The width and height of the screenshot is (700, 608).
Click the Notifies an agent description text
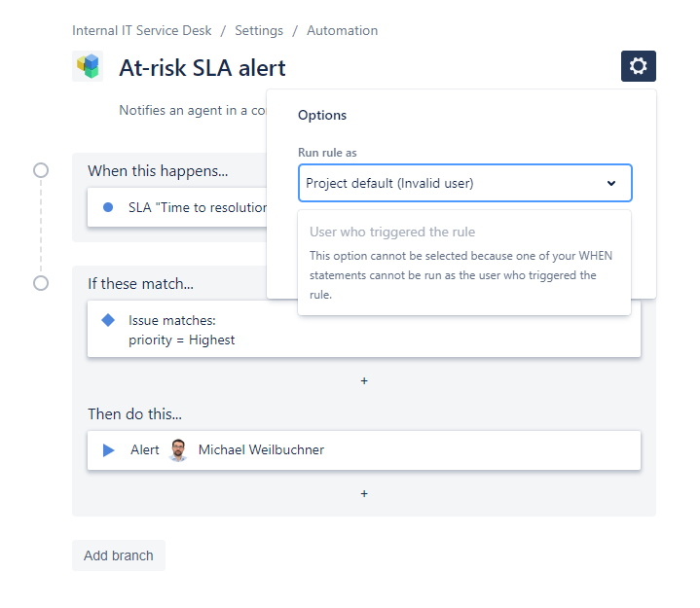tap(193, 110)
